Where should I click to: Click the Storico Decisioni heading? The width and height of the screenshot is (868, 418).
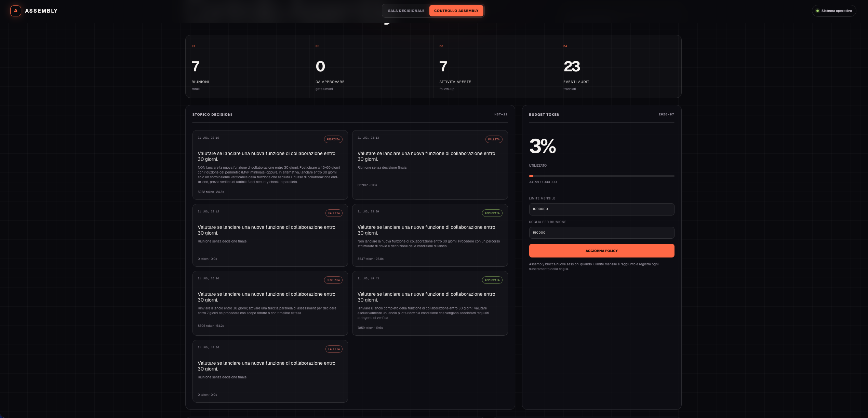tap(212, 114)
